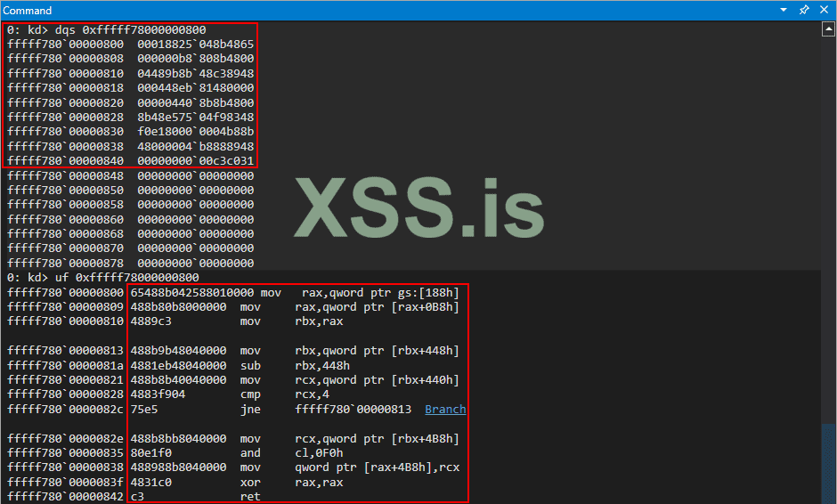Select value 48000004`b8888948
The image size is (837, 504).
click(x=195, y=146)
